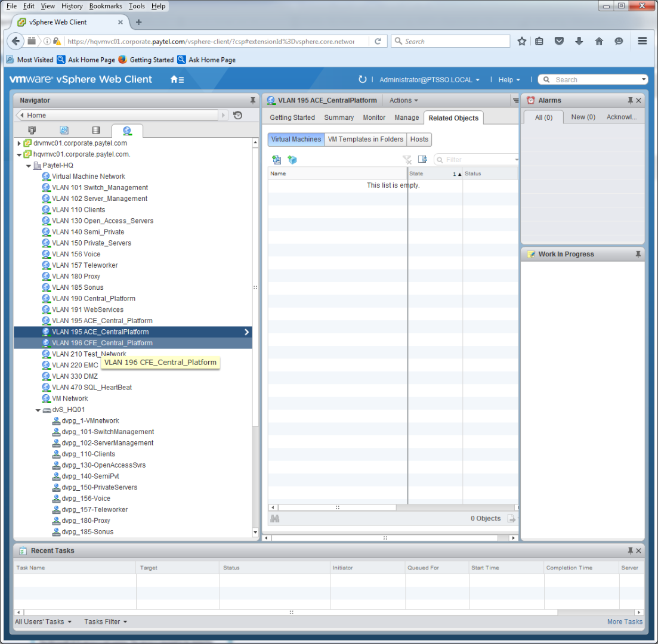Open the Storage navigator tab
The width and height of the screenshot is (658, 644).
point(95,130)
